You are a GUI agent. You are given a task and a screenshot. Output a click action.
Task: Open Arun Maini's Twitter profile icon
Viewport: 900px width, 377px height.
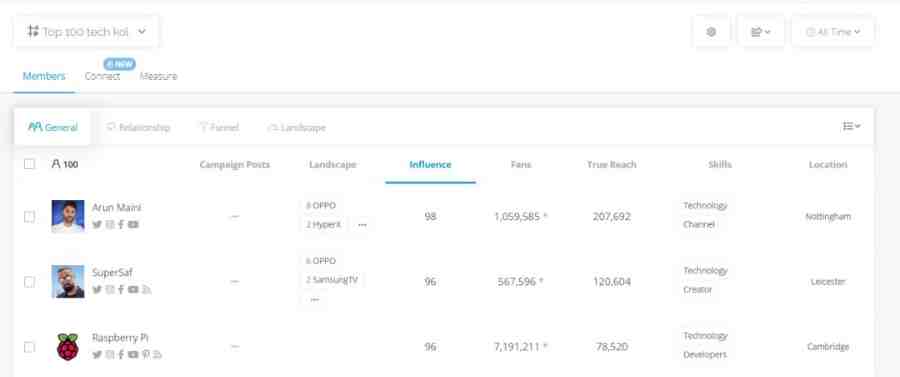pyautogui.click(x=97, y=224)
